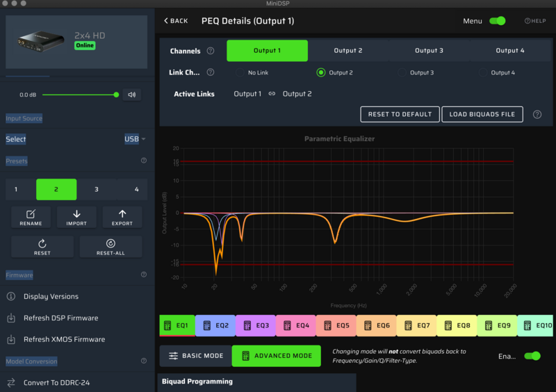Select preset number 3
Screen dimensions: 556x392
(97, 189)
